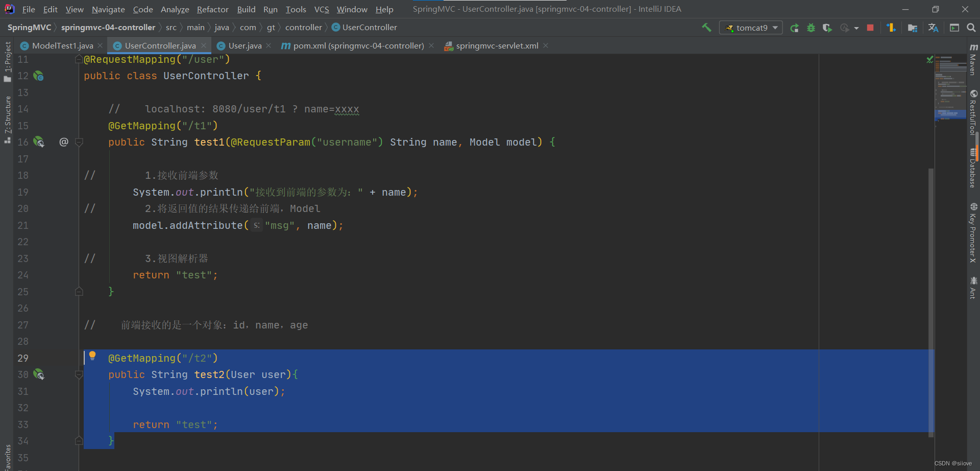The width and height of the screenshot is (980, 471).
Task: Open the Ant tool window
Action: click(973, 286)
